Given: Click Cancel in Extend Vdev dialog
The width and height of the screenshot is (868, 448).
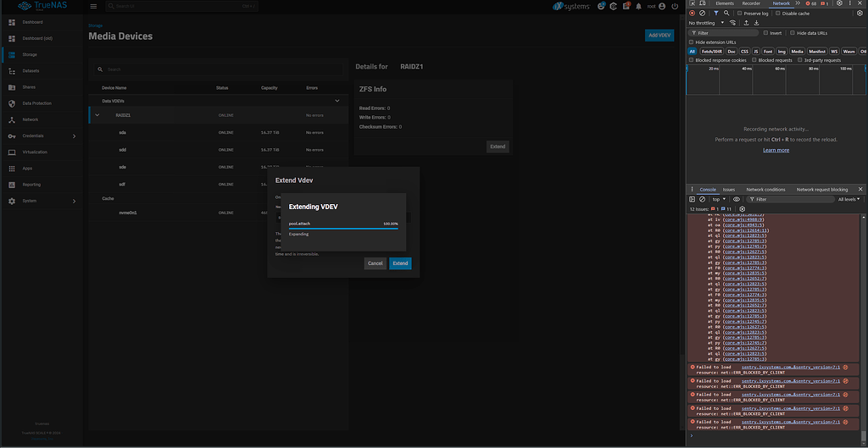Looking at the screenshot, I should (x=376, y=263).
